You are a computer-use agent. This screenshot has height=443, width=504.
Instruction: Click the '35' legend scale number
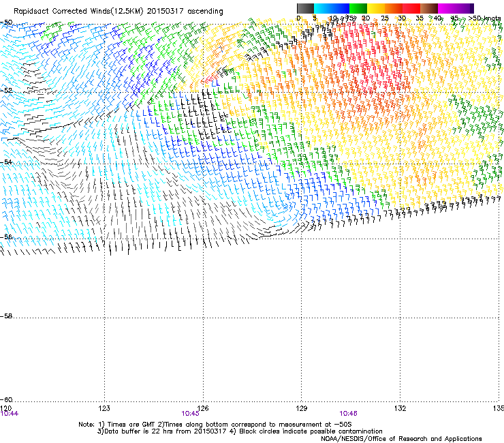(420, 18)
